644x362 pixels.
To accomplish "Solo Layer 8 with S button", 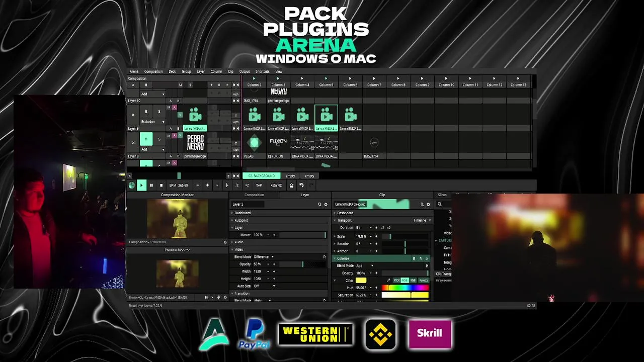I will pos(159,139).
